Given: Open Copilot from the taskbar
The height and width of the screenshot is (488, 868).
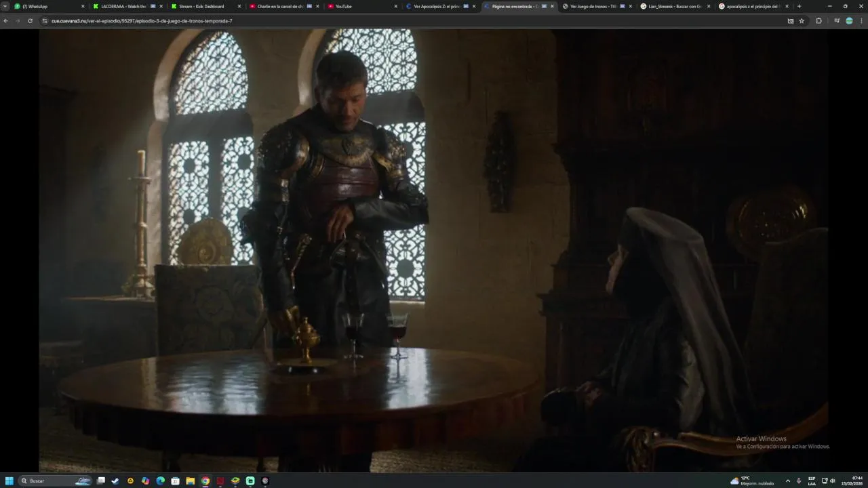Looking at the screenshot, I should tap(145, 481).
